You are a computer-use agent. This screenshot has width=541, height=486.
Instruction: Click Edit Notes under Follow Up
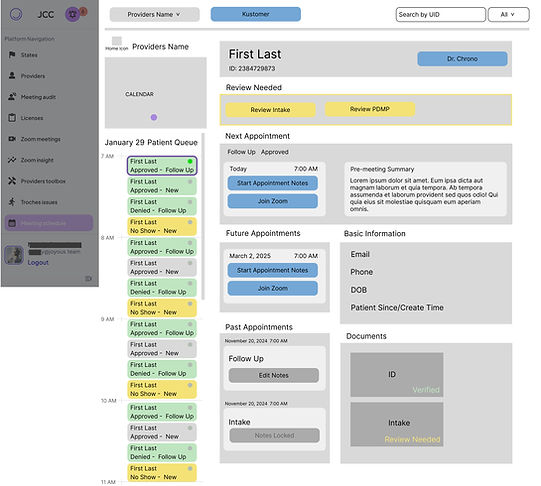274,375
